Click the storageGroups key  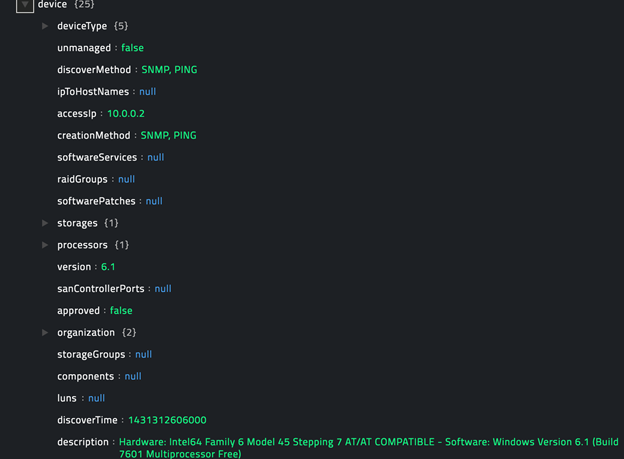click(x=91, y=354)
